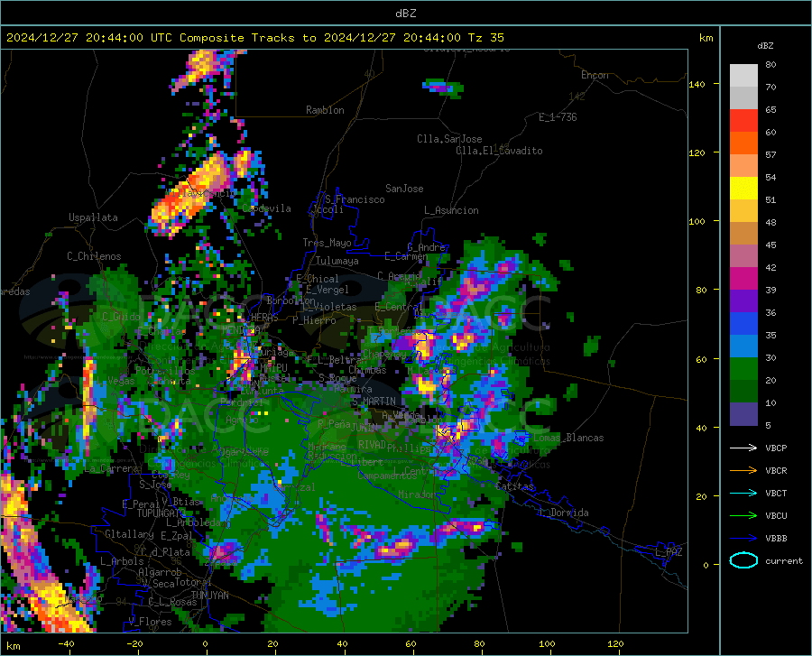Select the bright yellow 51-54 dBZ swatch

pos(743,189)
